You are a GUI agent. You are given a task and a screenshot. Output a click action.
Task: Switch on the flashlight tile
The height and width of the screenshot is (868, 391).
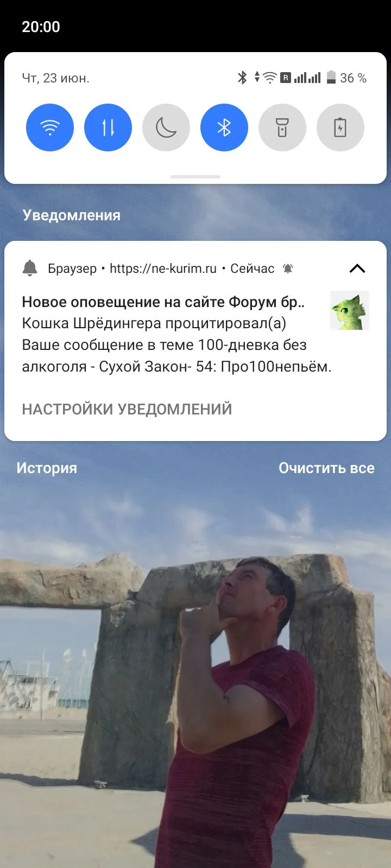(282, 127)
